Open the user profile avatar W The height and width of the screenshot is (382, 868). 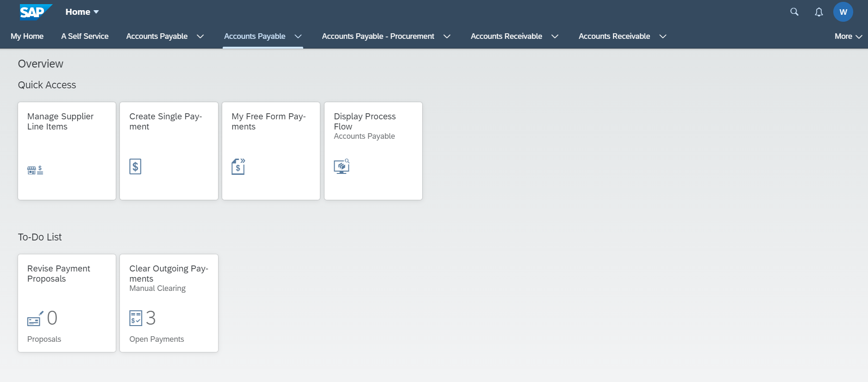coord(843,12)
